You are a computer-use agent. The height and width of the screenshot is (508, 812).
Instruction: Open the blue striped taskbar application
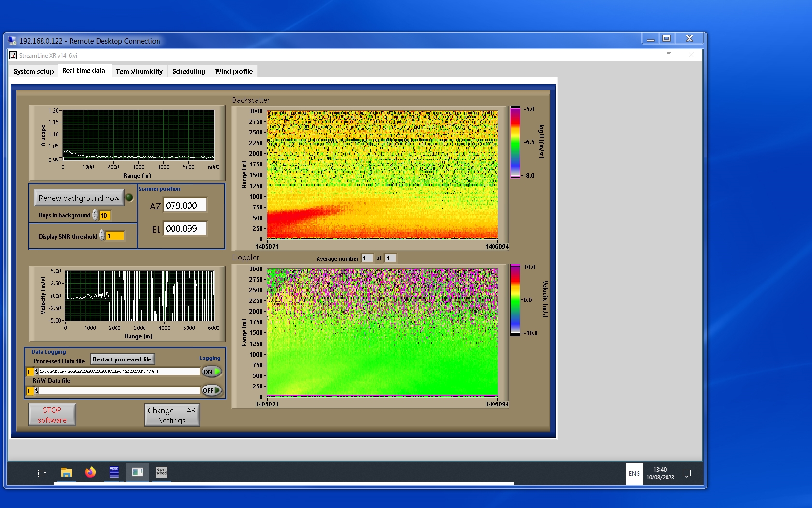pos(114,472)
